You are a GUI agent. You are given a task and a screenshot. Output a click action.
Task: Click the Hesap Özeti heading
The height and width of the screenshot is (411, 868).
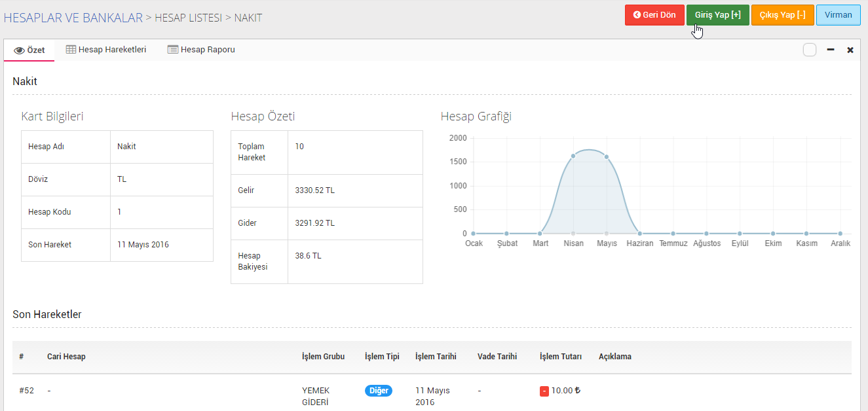pyautogui.click(x=263, y=117)
